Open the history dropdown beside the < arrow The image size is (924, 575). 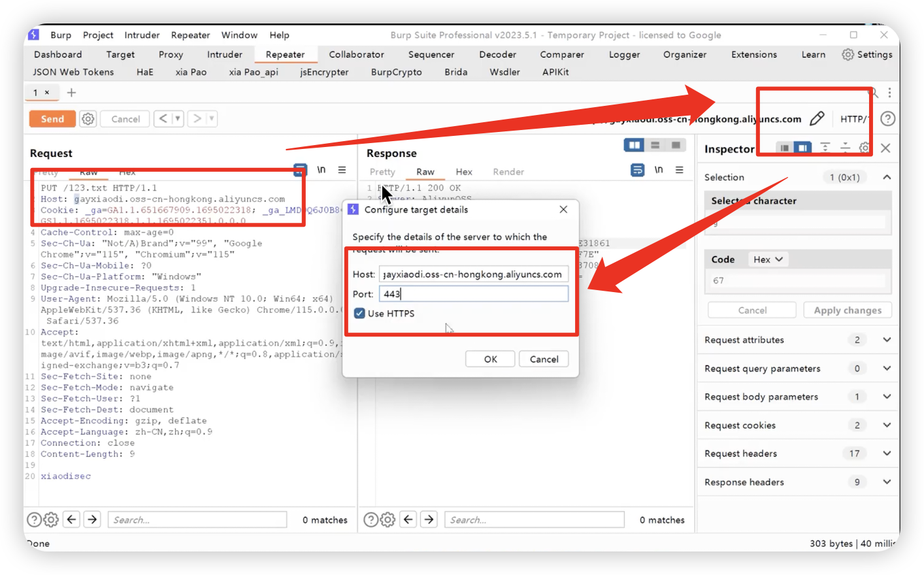177,119
